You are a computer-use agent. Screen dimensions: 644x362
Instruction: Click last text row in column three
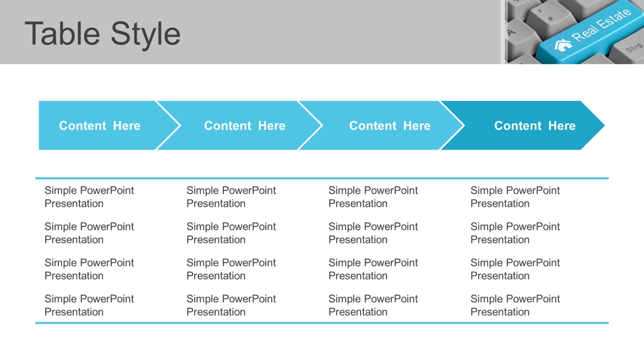click(373, 305)
